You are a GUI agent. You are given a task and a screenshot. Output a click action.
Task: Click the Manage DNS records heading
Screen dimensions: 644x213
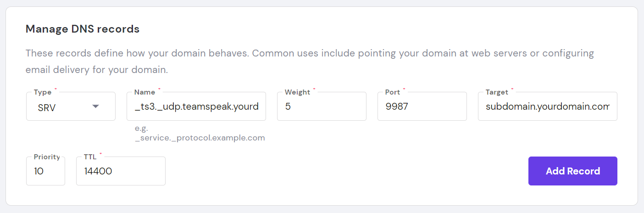pyautogui.click(x=83, y=29)
